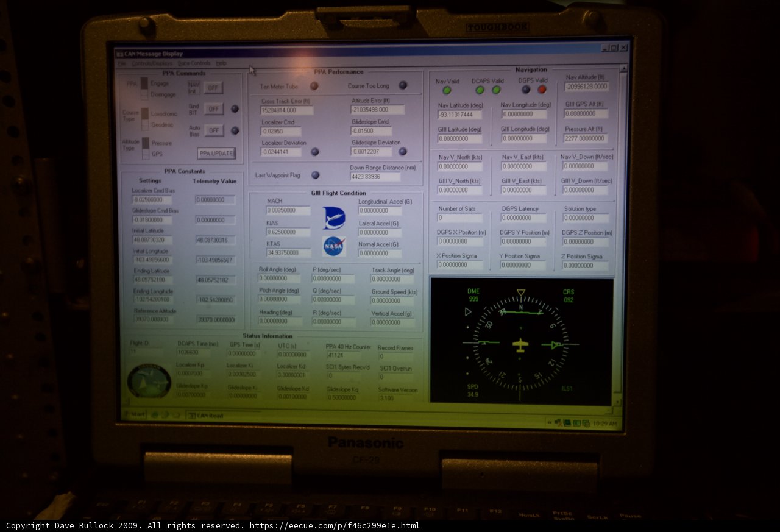Click the Pressure Alt value field
Viewport: 780px width, 532px height.
point(585,138)
